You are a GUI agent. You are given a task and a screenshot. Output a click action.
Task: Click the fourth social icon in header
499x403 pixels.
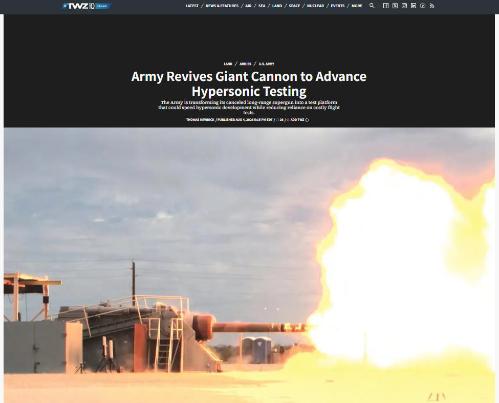click(x=413, y=6)
